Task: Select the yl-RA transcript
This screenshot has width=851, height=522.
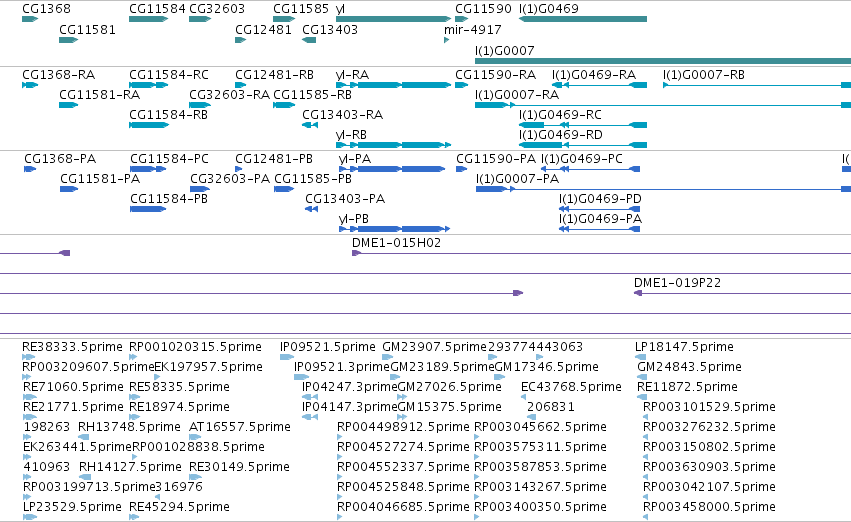Action: (393, 85)
